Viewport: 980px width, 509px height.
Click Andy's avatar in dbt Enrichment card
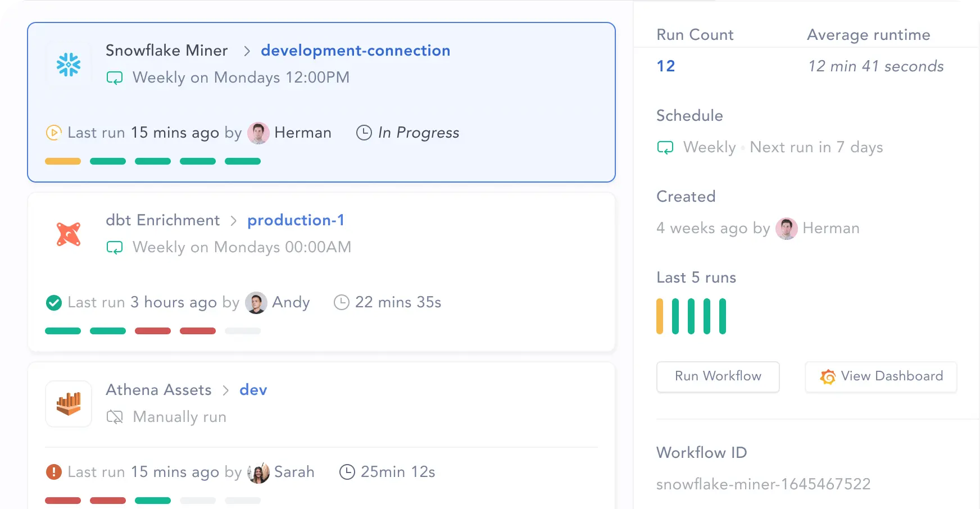pos(256,303)
